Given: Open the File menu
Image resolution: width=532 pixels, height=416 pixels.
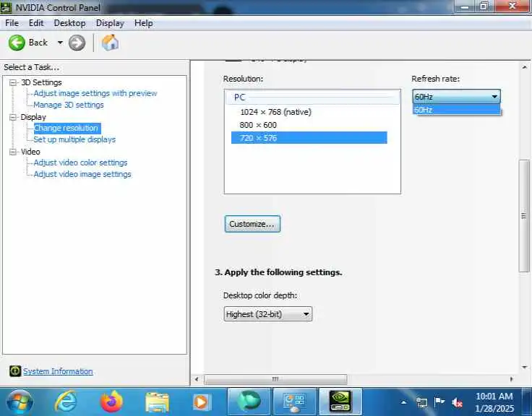Looking at the screenshot, I should (12, 23).
